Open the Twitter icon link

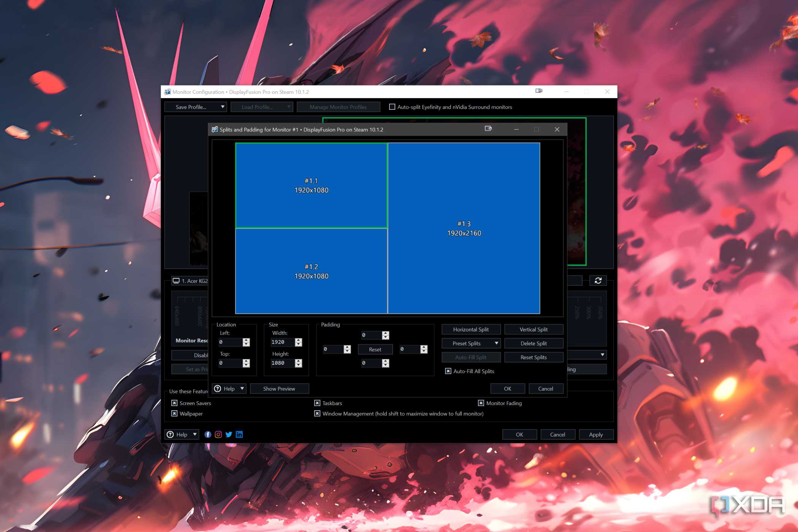click(x=229, y=434)
